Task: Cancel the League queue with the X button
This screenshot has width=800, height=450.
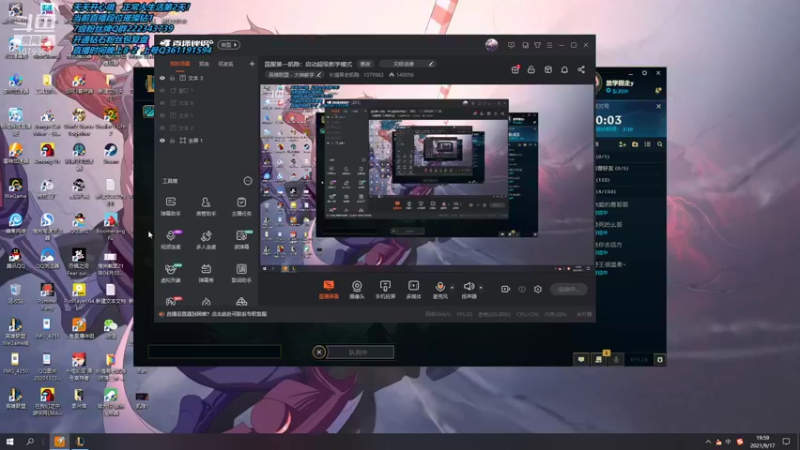Action: point(319,352)
